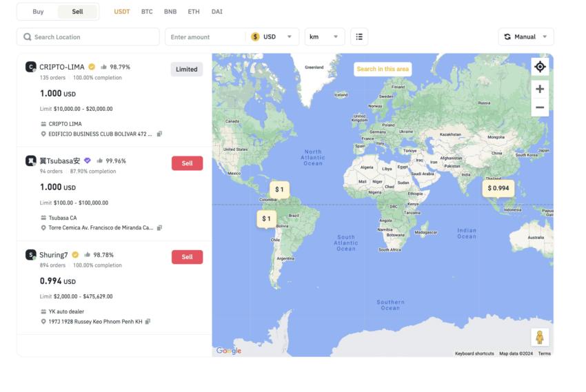The width and height of the screenshot is (586, 392).
Task: Center map on my location
Action: [x=540, y=67]
